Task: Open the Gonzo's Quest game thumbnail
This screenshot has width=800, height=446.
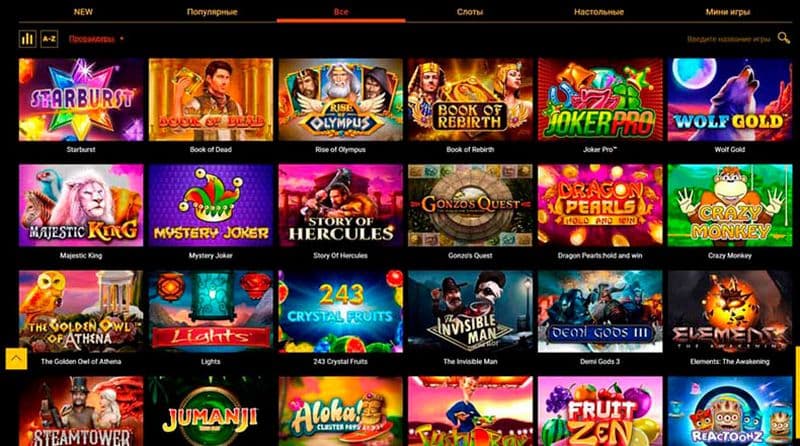Action: point(470,206)
